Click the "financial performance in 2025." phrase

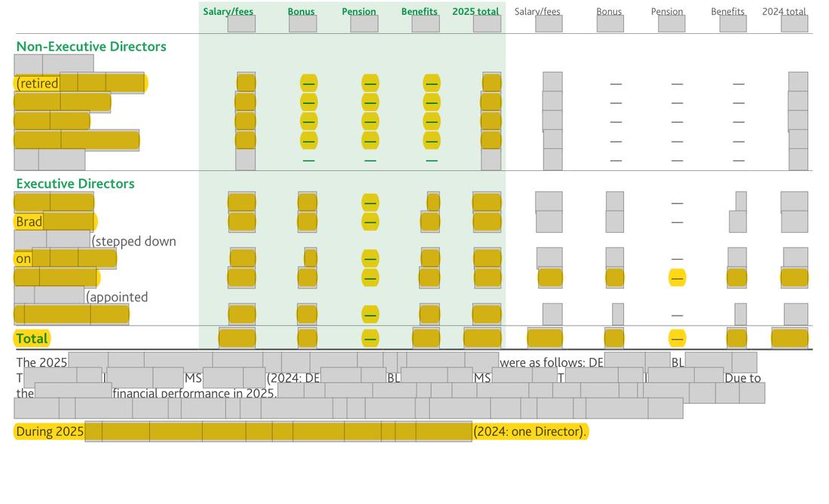pyautogui.click(x=194, y=393)
